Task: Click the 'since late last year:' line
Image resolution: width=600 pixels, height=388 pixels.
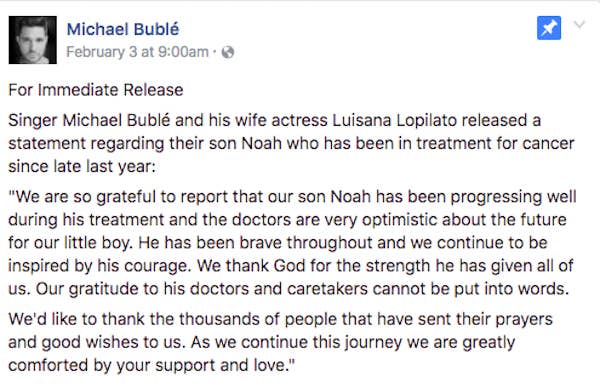Action: pos(82,166)
